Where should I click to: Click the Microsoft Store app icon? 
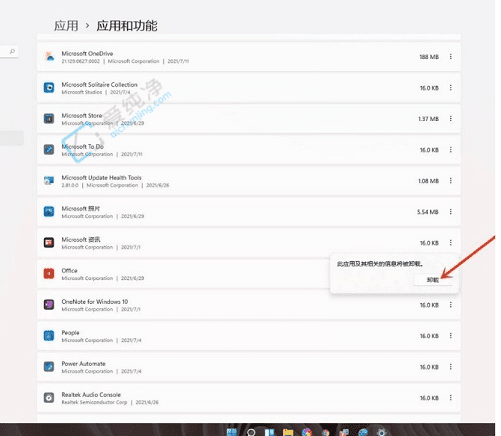tap(49, 118)
